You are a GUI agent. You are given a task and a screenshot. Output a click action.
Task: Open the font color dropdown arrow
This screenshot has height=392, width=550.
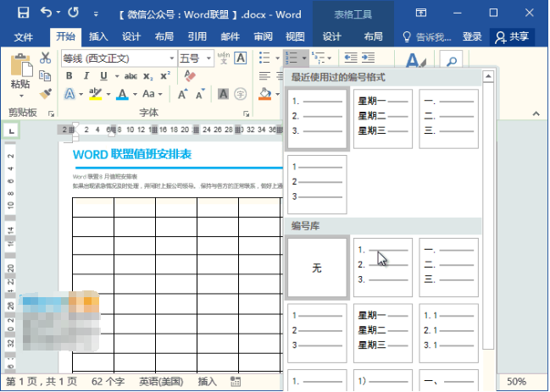[135, 94]
